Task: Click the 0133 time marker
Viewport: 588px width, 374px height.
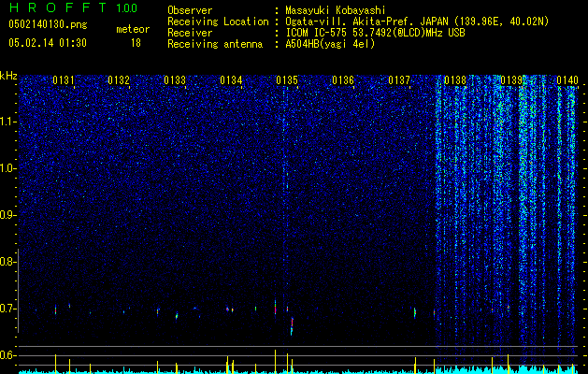Action: [175, 80]
